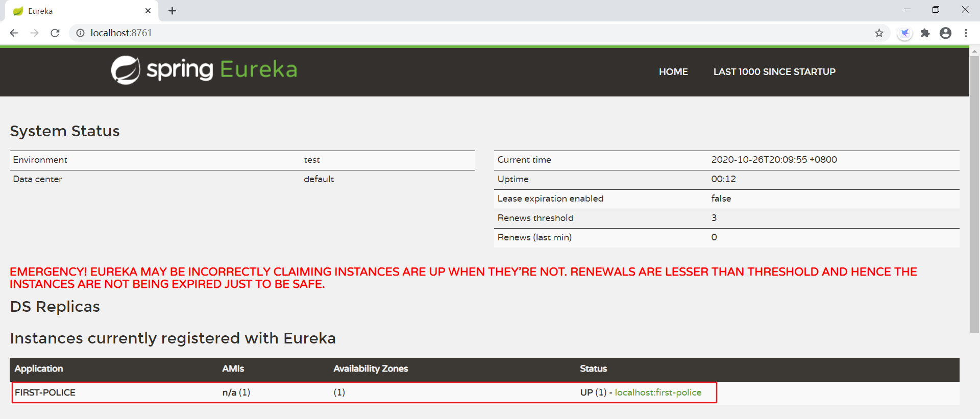This screenshot has height=419, width=980.
Task: View site information icon beside URL
Action: [x=80, y=33]
